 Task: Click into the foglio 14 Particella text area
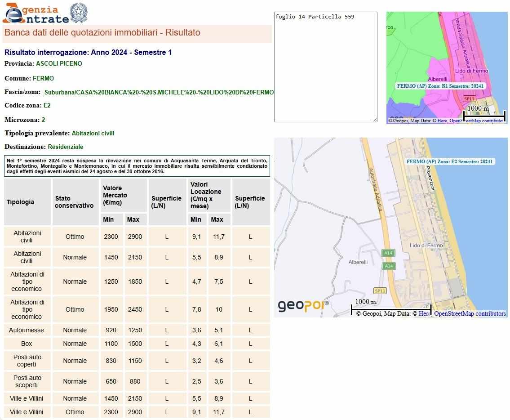(x=325, y=67)
